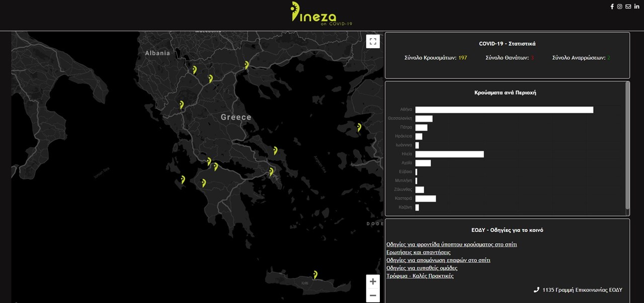Zoom out on the map
Viewport: 644px width, 303px height.
click(372, 296)
